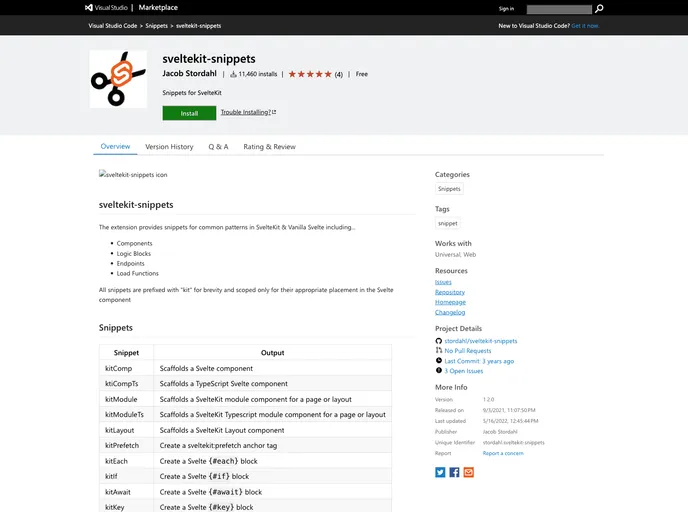The image size is (688, 512).
Task: Click Snippet column header
Action: coord(126,353)
